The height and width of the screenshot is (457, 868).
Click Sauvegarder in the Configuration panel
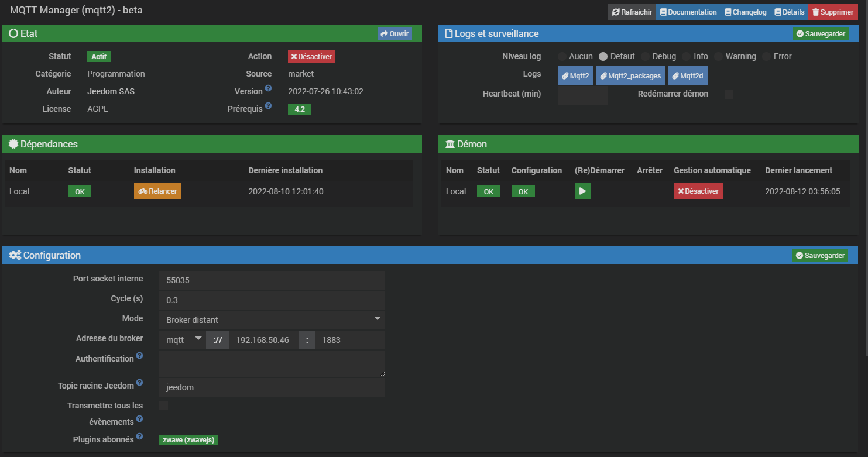[x=820, y=256]
